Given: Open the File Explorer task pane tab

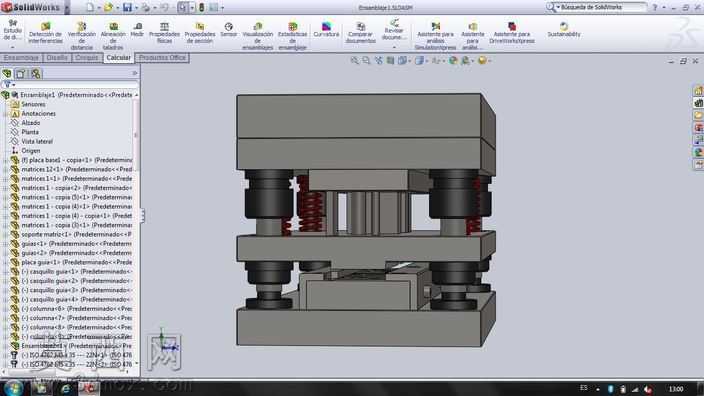Looking at the screenshot, I should [698, 115].
